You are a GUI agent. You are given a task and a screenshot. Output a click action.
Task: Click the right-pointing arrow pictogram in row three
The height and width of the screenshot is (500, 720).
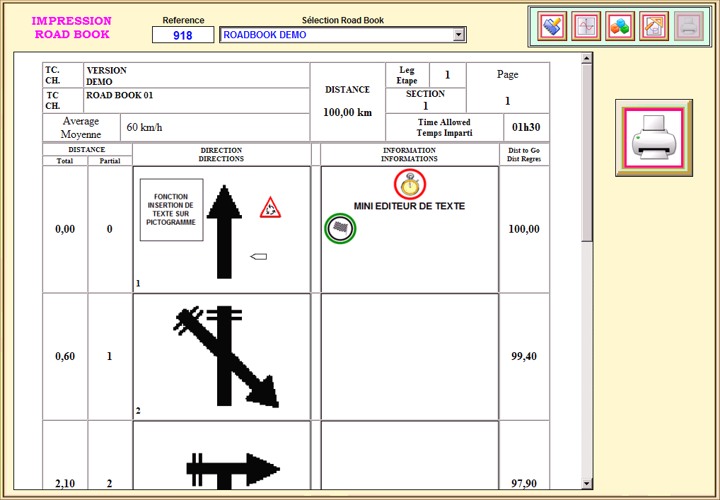click(232, 468)
